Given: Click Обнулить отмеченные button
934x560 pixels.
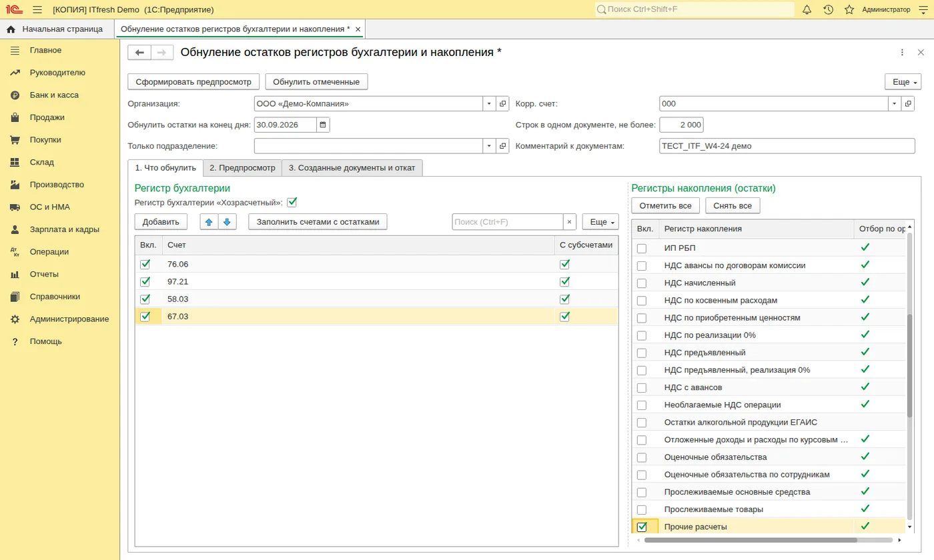Looking at the screenshot, I should tap(316, 82).
